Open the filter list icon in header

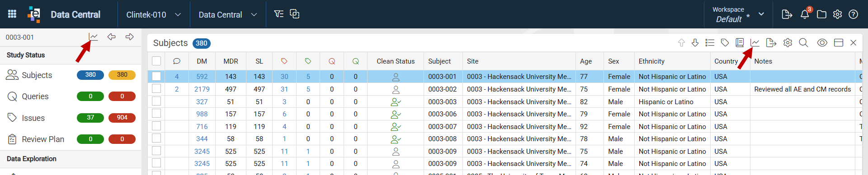click(x=278, y=14)
